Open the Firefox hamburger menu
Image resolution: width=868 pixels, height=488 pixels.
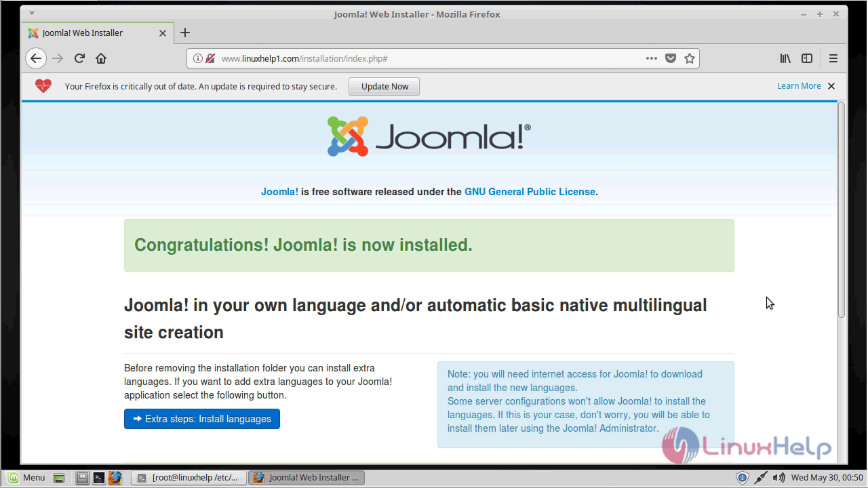833,58
